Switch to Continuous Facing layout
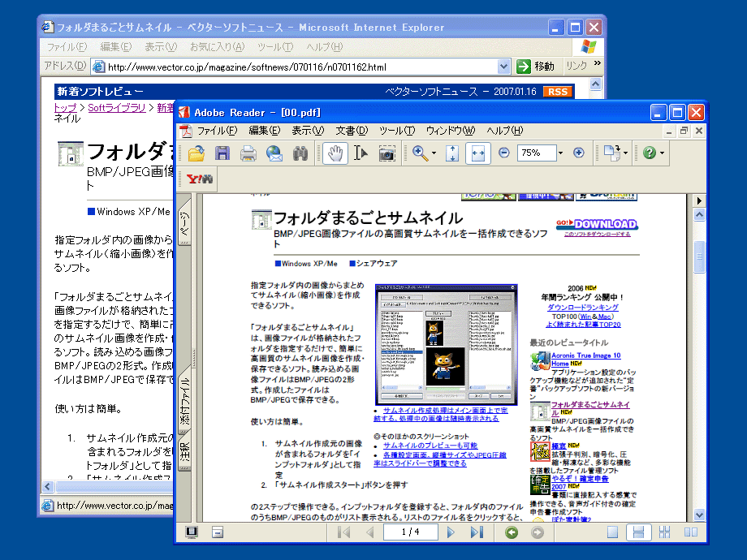The height and width of the screenshot is (560, 747). tap(664, 532)
